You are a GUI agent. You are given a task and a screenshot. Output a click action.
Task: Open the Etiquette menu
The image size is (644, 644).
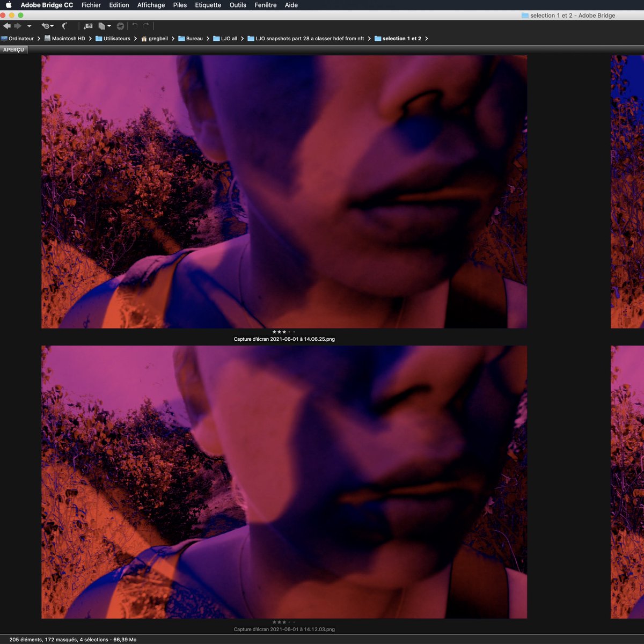tap(208, 5)
